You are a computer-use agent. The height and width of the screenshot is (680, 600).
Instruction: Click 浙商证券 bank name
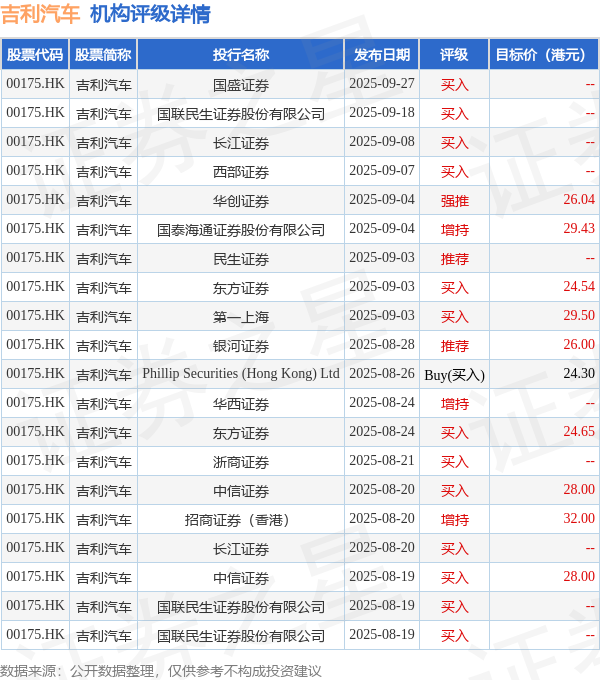click(x=241, y=462)
